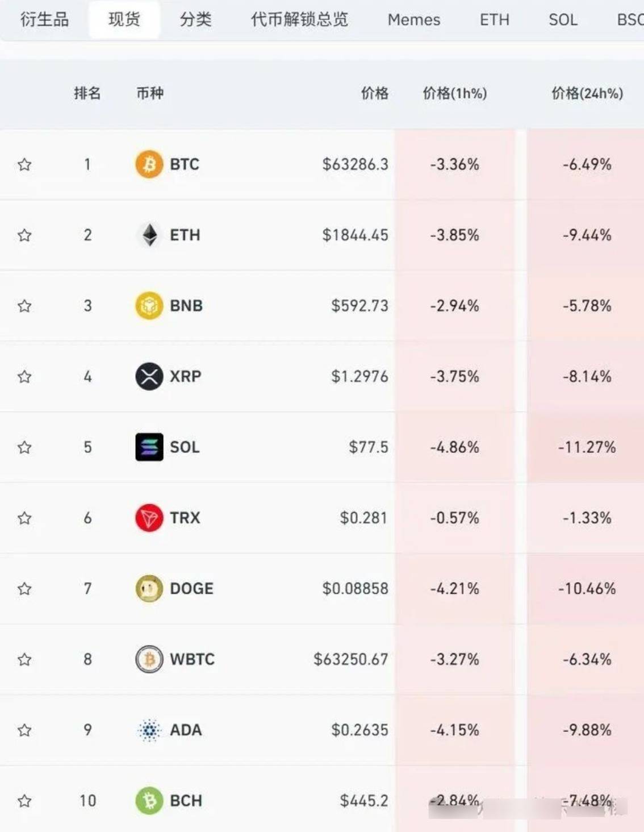Click the Dogecoin logo icon
The height and width of the screenshot is (832, 644).
point(149,589)
